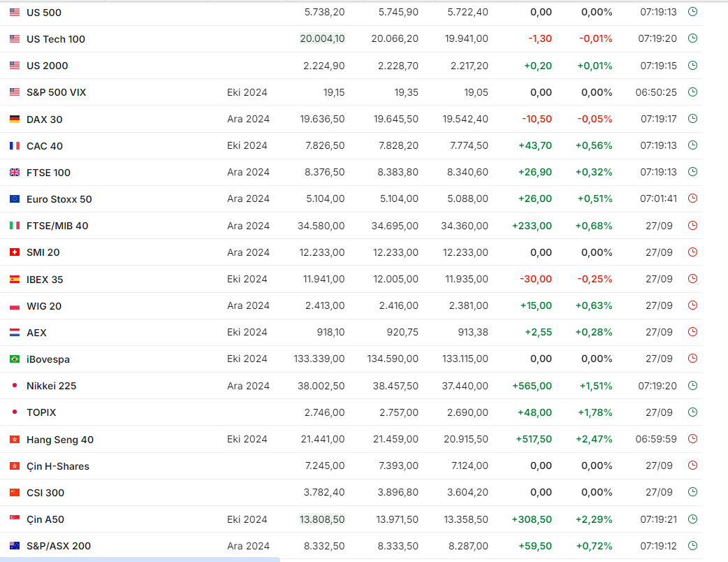Image resolution: width=728 pixels, height=562 pixels.
Task: Click the CSI 300 low value 3.604,20
Action: 467,492
